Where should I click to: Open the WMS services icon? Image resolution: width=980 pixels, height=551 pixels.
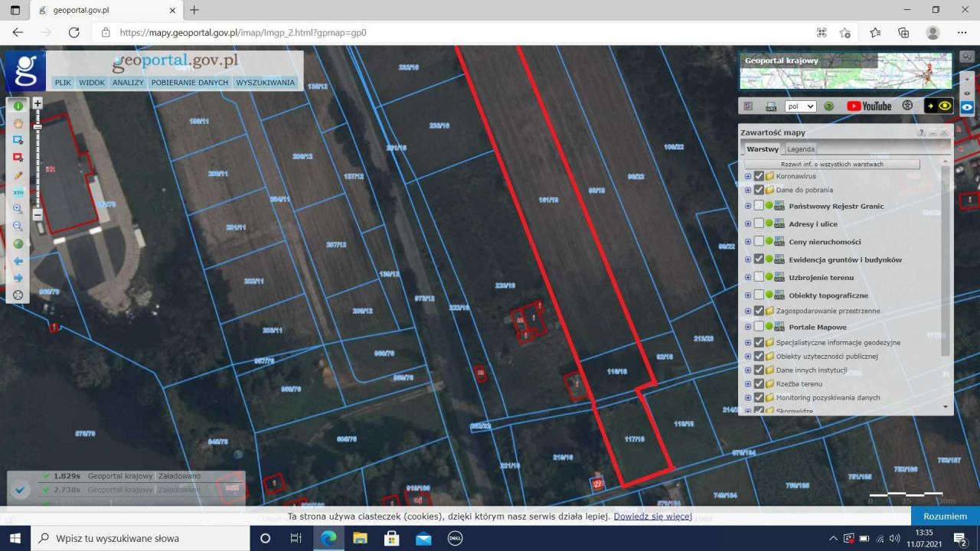click(771, 106)
